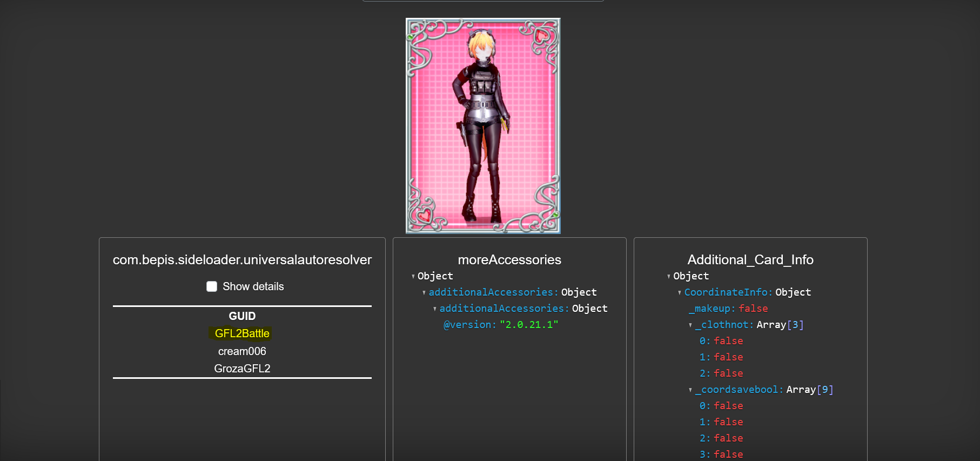Screen dimensions: 980x461
Task: Click the moreAccessories panel heading
Action: click(x=509, y=260)
